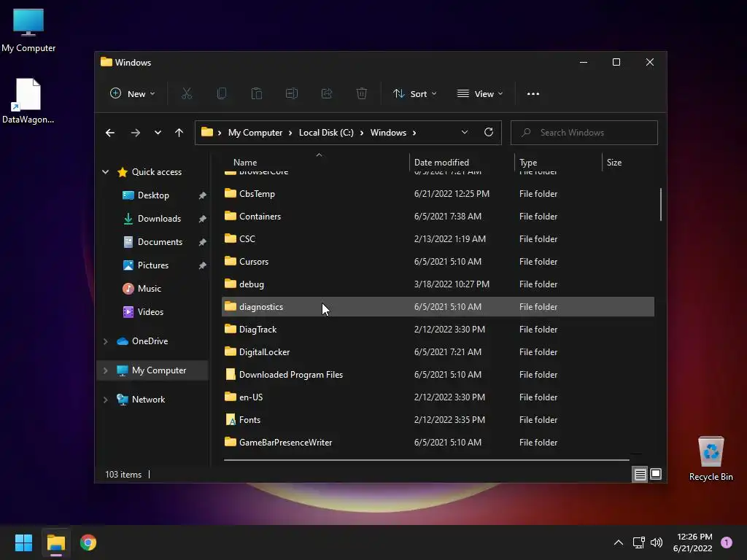This screenshot has height=560, width=747.
Task: Select the My Computer desktop icon
Action: pos(28,31)
